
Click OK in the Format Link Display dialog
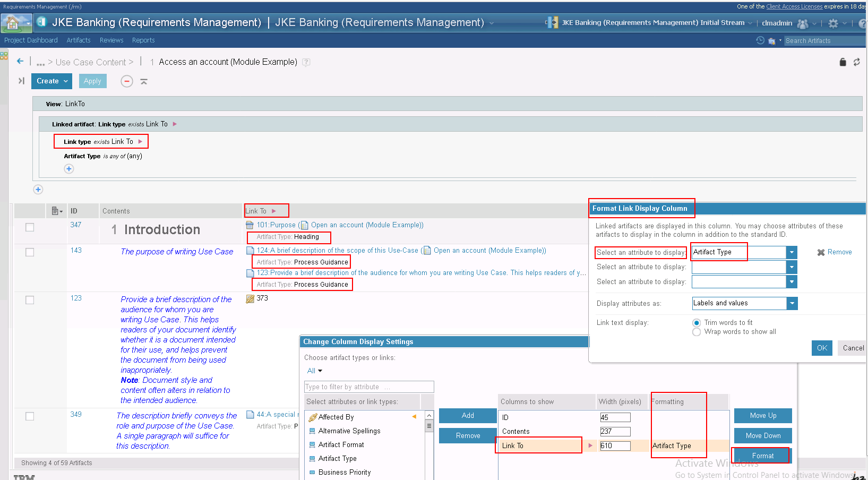[x=822, y=348]
